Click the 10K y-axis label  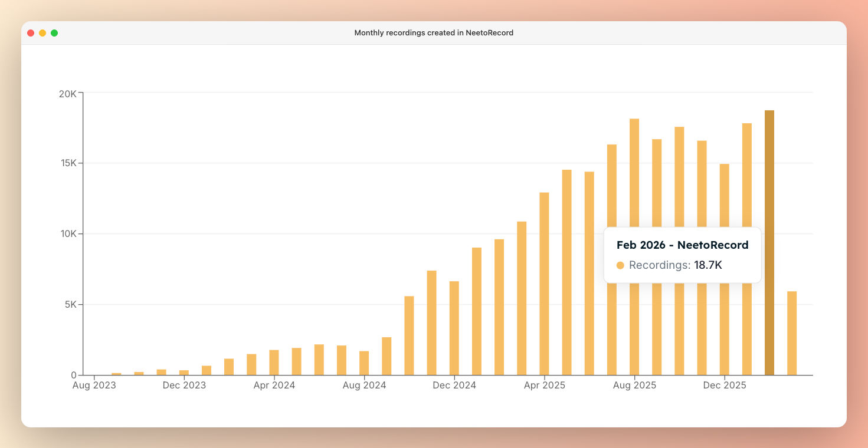pos(68,234)
